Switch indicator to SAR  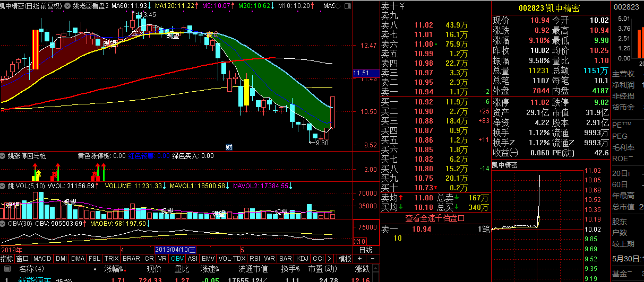point(286,259)
